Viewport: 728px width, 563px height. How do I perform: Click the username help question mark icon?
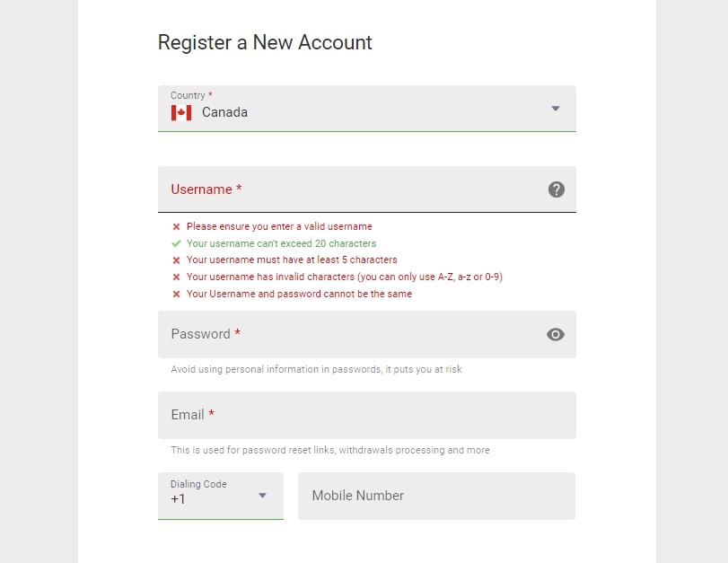557,189
